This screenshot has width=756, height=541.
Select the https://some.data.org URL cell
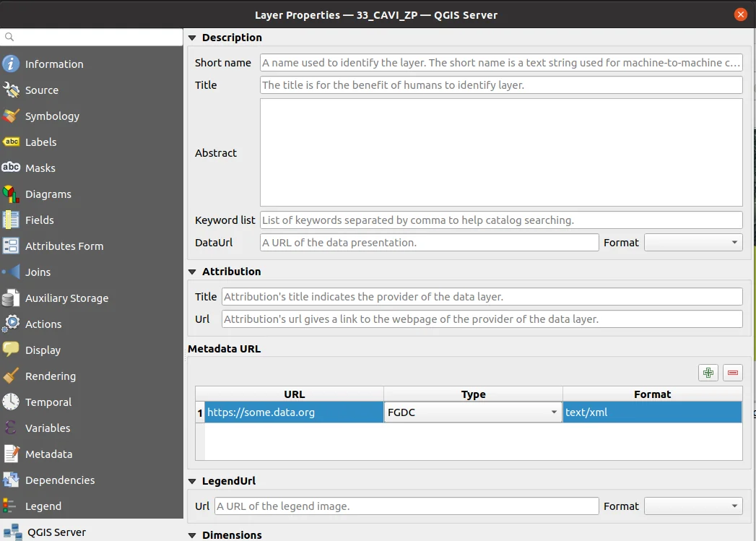(294, 412)
